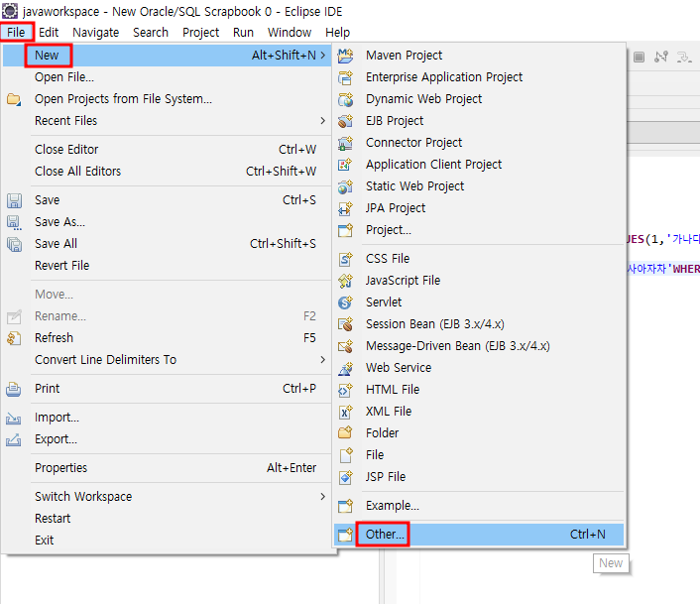Click the Export icon
The height and width of the screenshot is (604, 700).
pos(14,439)
